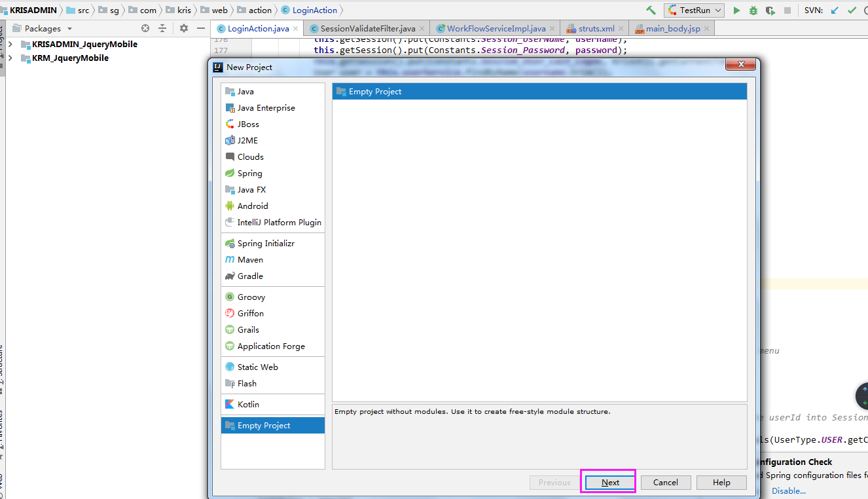Close the SessionValidateFilter.java tab
868x499 pixels.
pos(422,29)
